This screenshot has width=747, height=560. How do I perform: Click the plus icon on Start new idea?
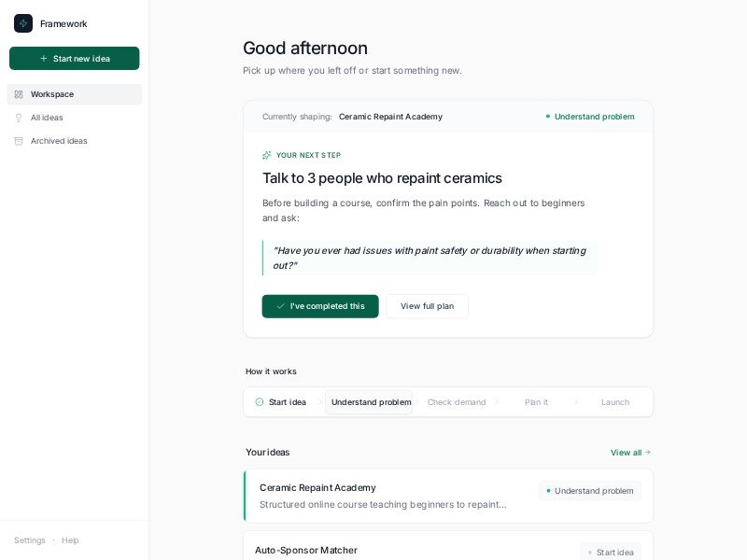pos(44,59)
